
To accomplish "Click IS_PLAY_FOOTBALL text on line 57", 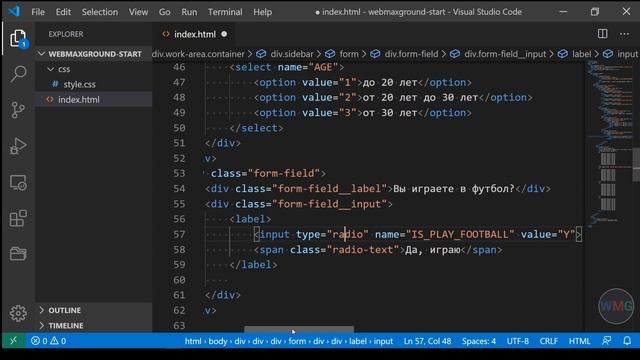I will (460, 234).
